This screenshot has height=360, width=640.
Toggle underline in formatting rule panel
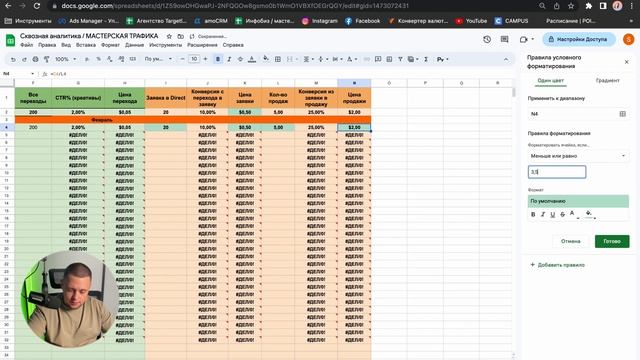click(553, 214)
